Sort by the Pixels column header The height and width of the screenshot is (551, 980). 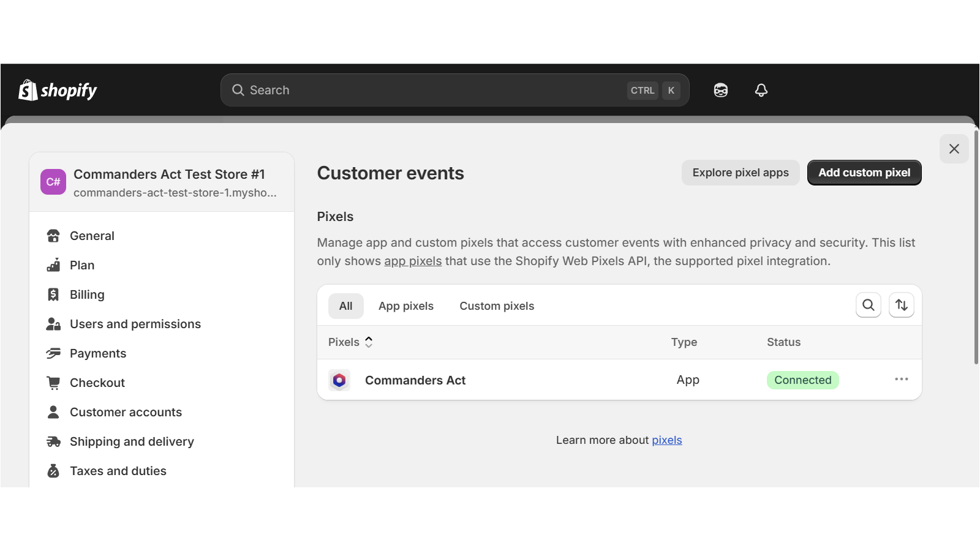[x=350, y=342]
